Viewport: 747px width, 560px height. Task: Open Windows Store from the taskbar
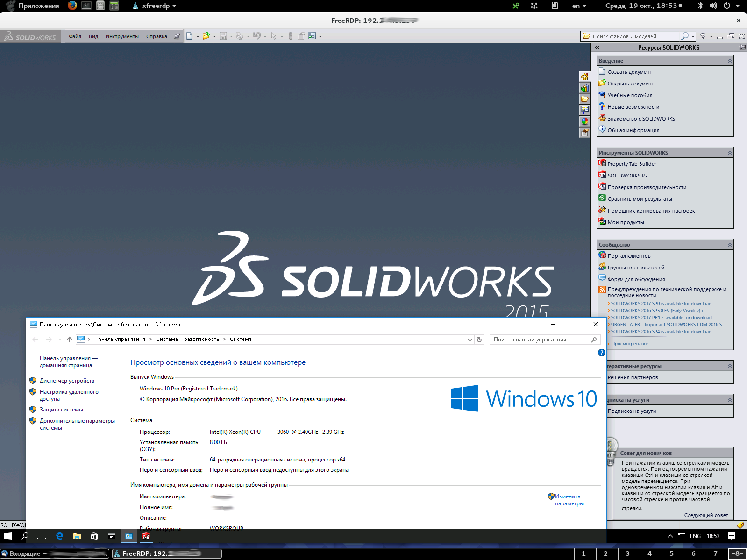[x=94, y=536]
